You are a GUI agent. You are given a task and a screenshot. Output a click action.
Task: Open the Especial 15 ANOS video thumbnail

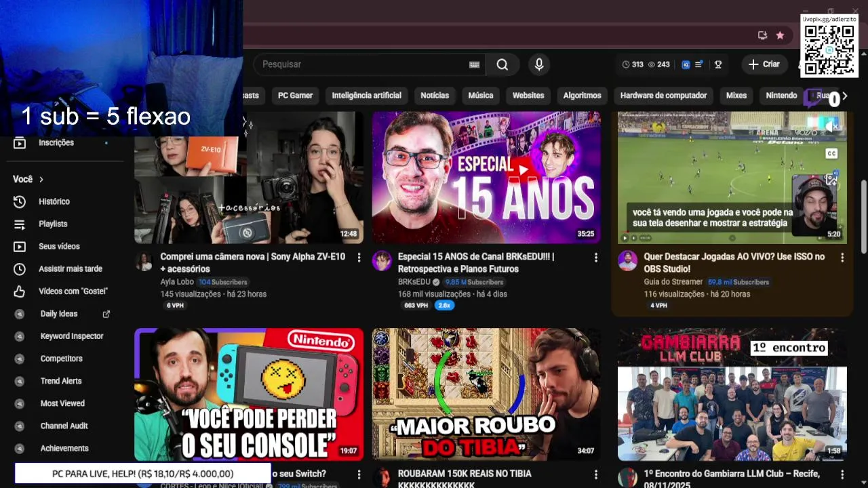tap(486, 178)
